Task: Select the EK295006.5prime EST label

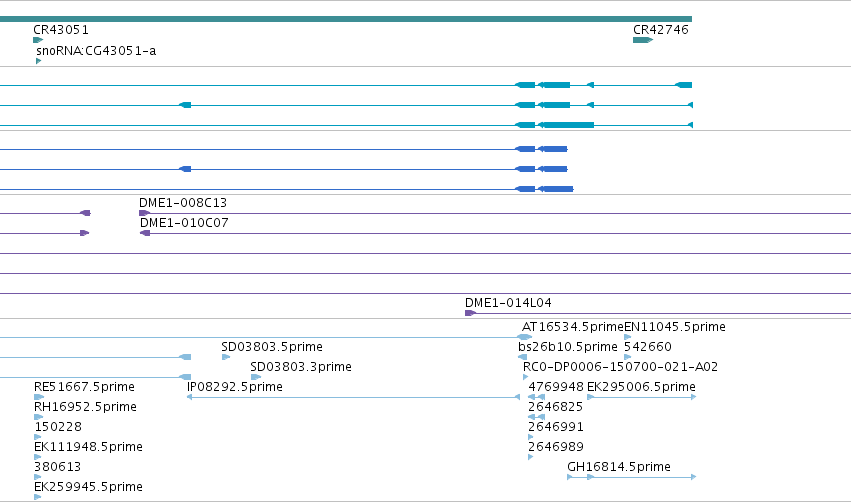Action: pyautogui.click(x=641, y=387)
